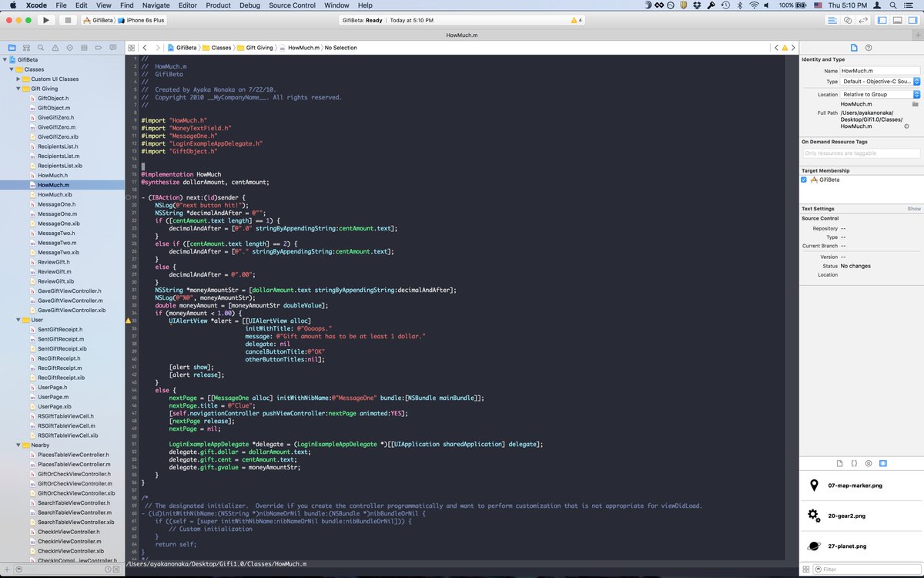Open the Report navigator speech-bubble icon

click(114, 48)
